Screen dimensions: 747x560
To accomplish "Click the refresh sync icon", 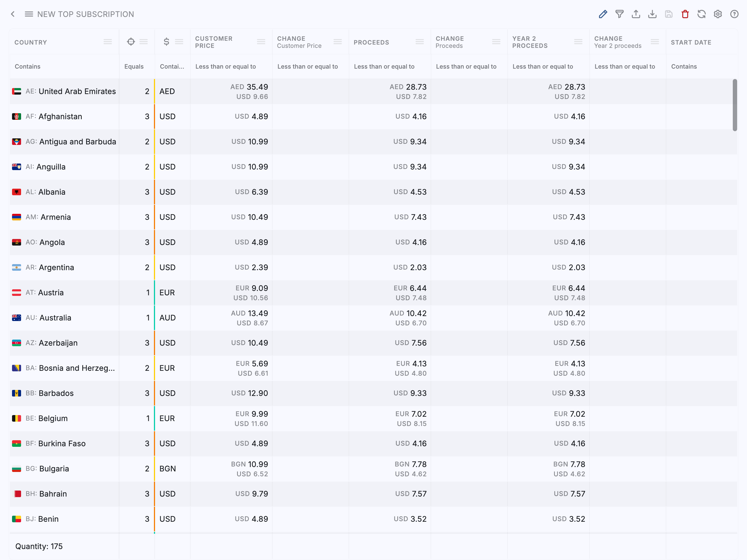I will pos(701,14).
